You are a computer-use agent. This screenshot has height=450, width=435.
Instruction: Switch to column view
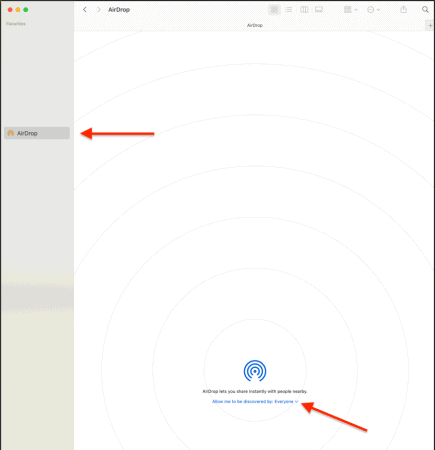304,10
